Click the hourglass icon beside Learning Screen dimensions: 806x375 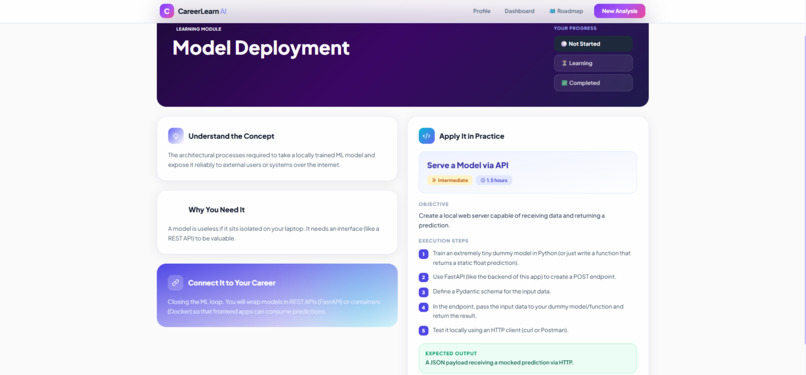click(x=564, y=63)
